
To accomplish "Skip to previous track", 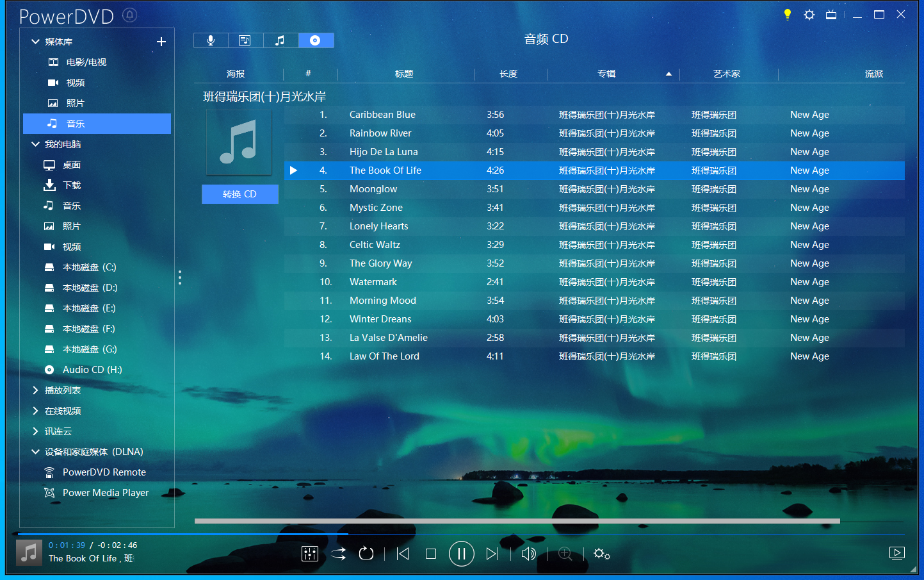I will pyautogui.click(x=403, y=554).
